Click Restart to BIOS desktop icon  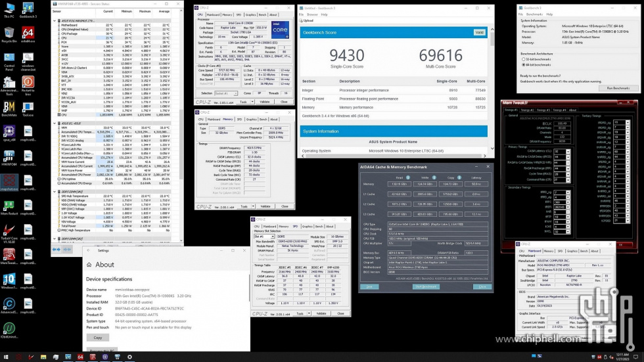(x=28, y=87)
